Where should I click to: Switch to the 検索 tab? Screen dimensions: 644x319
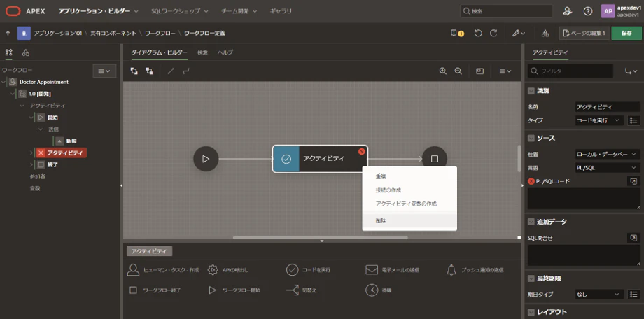point(202,52)
